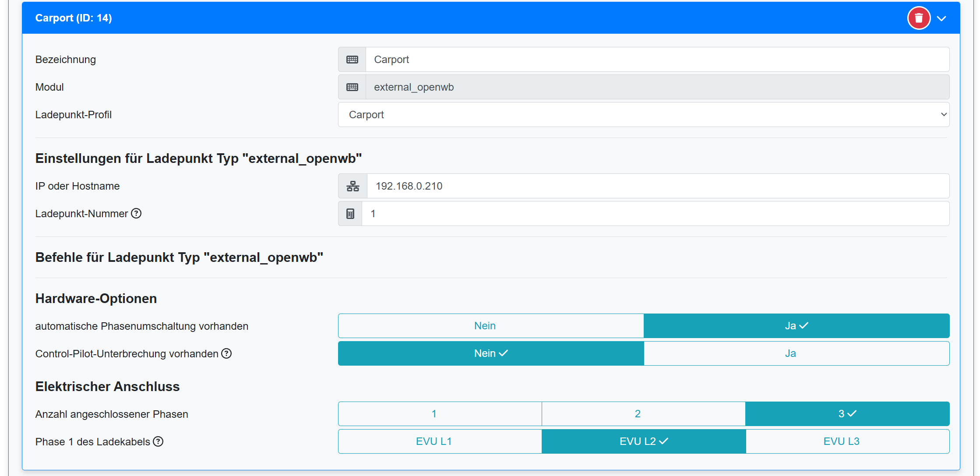The width and height of the screenshot is (980, 476).
Task: Click keyboard icon beside Bezeichnung field
Action: (352, 60)
